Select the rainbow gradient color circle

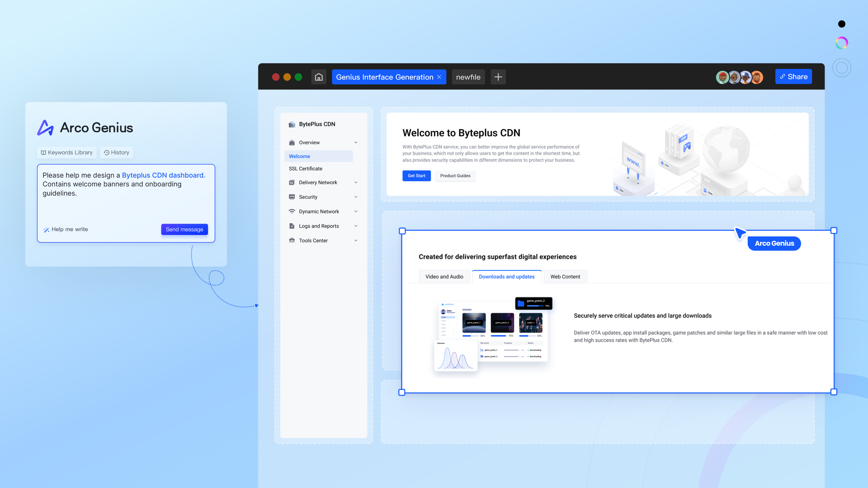[x=841, y=43]
